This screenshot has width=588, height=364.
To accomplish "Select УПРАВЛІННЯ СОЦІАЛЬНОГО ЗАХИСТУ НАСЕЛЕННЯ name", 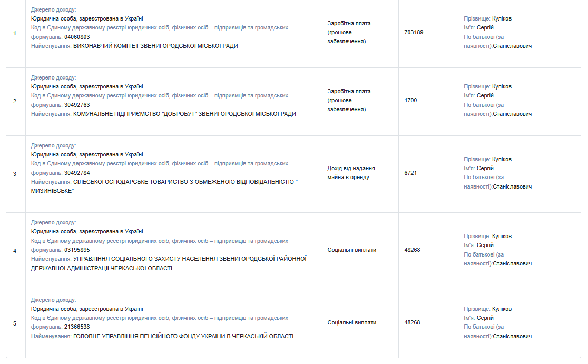I will (x=190, y=259).
